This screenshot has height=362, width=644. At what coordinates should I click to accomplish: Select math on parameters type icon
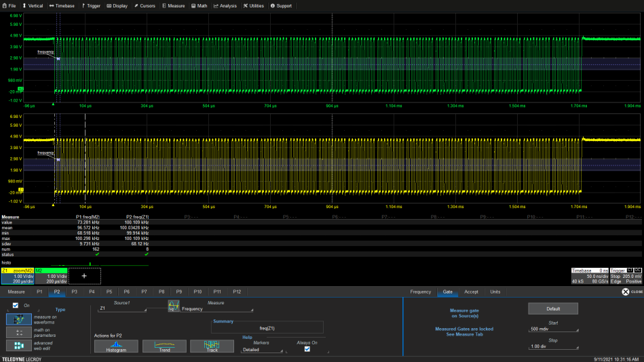point(19,332)
